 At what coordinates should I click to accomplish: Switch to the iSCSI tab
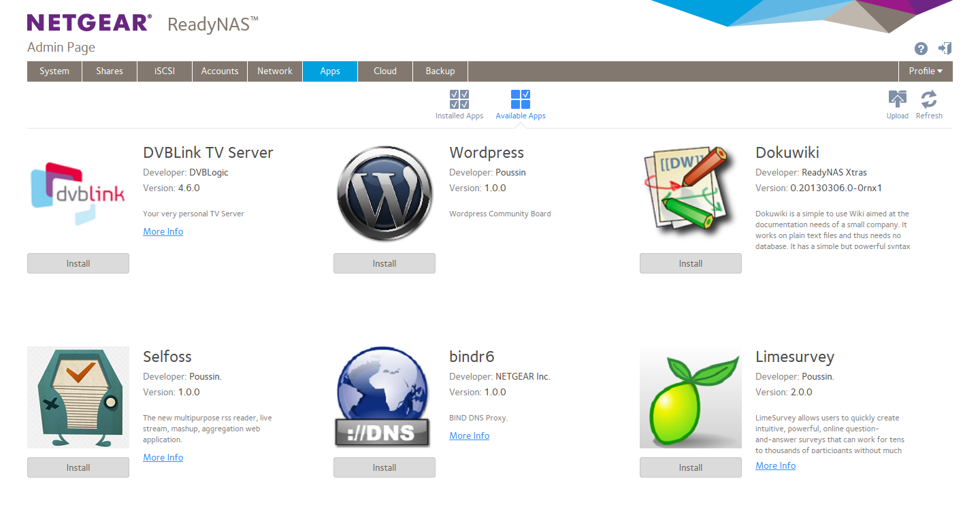pyautogui.click(x=165, y=71)
